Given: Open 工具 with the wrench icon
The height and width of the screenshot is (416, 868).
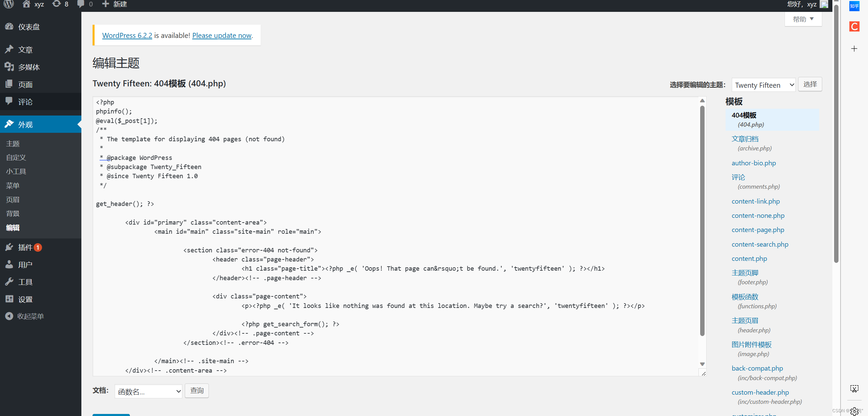Looking at the screenshot, I should coord(9,282).
